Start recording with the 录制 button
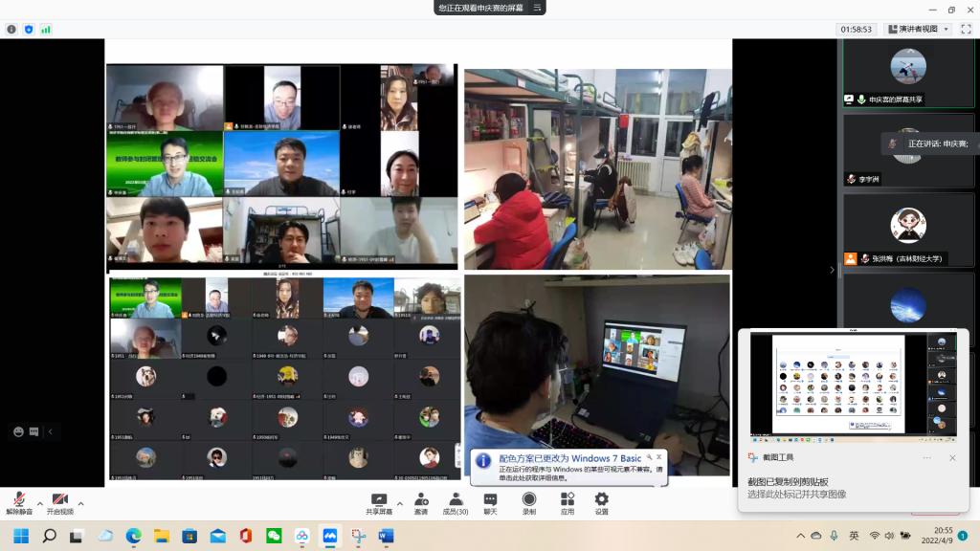 (x=528, y=503)
